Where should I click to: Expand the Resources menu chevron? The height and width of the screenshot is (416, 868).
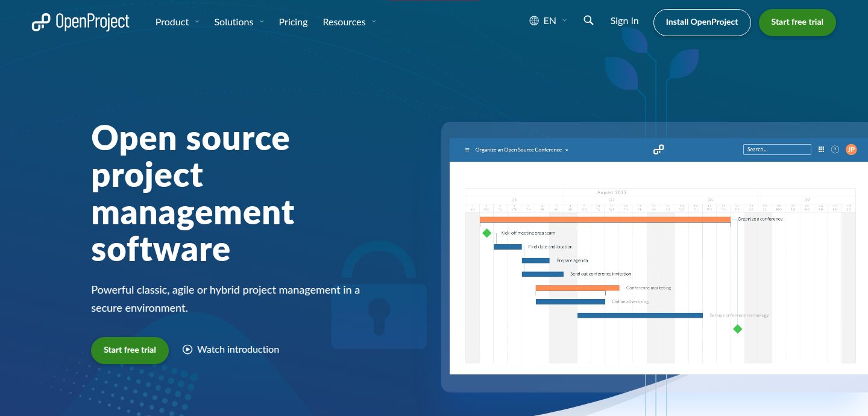click(x=374, y=22)
